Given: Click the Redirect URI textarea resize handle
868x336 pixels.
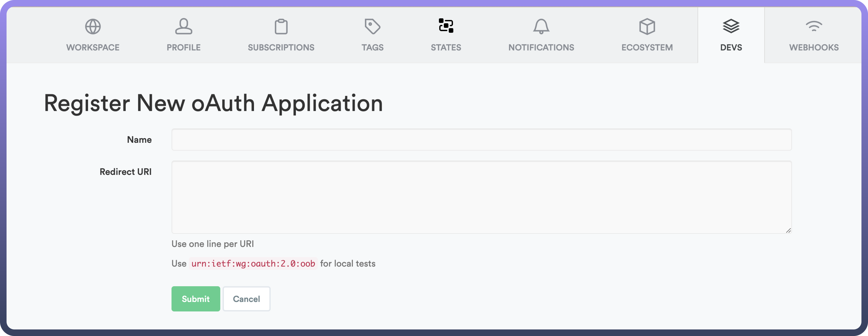Looking at the screenshot, I should pyautogui.click(x=788, y=231).
